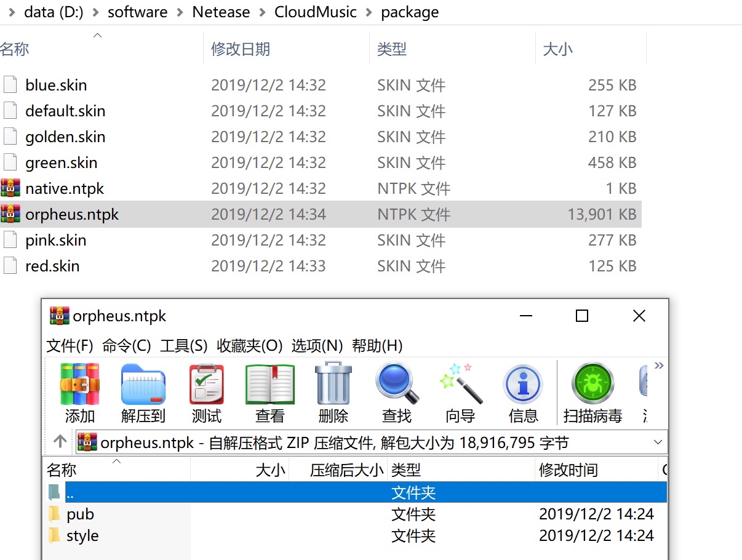Select the style folder in archive
This screenshot has width=742, height=560.
(82, 536)
